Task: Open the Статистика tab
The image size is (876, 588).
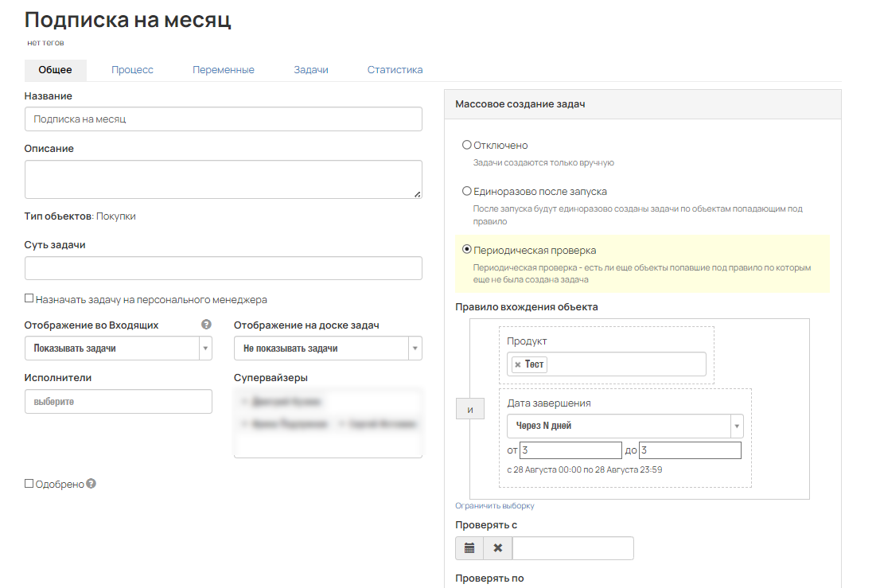Action: (x=395, y=70)
